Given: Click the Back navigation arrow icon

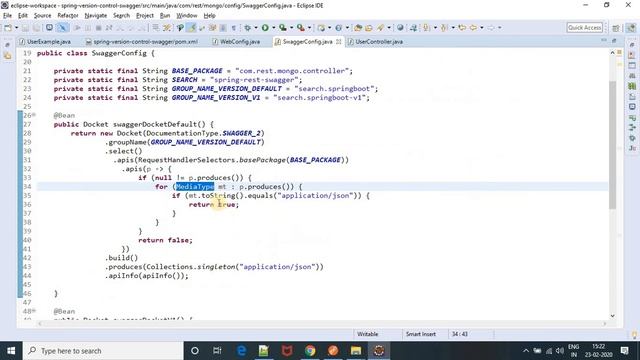Looking at the screenshot, I should [x=473, y=28].
